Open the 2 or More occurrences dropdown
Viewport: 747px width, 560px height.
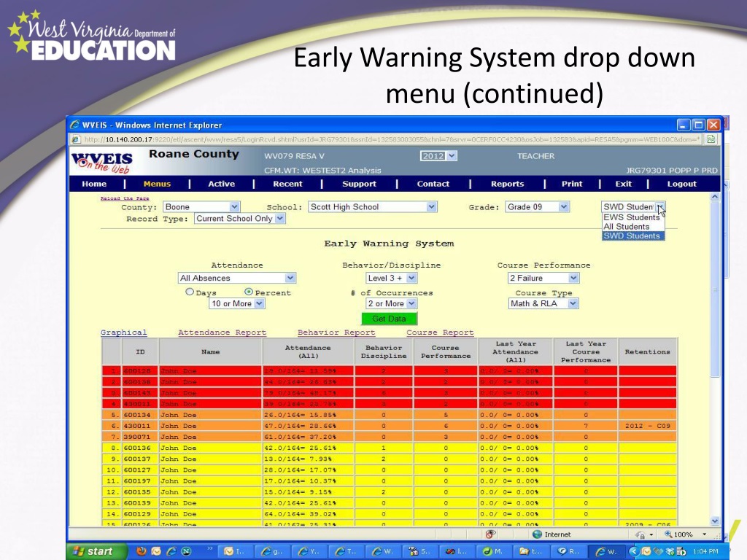click(392, 303)
